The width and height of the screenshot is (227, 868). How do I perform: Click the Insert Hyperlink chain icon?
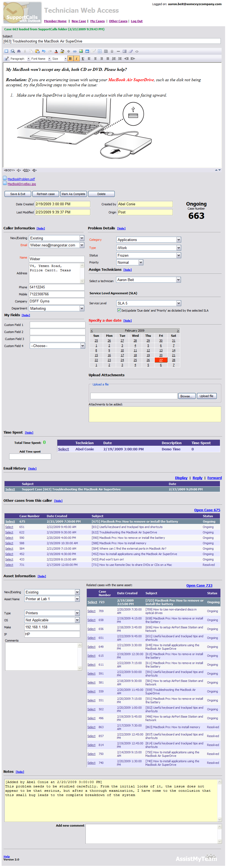75,51
